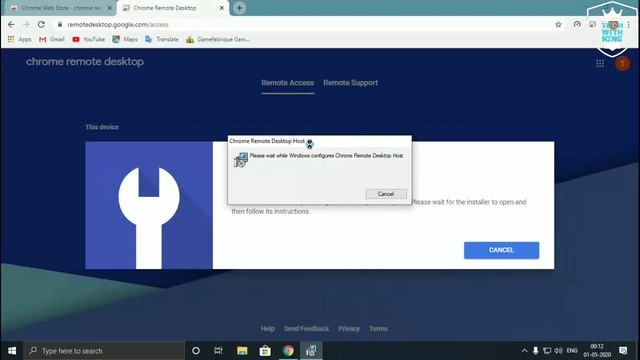Image resolution: width=640 pixels, height=360 pixels.
Task: Click the ENG language indicator
Action: pyautogui.click(x=572, y=351)
